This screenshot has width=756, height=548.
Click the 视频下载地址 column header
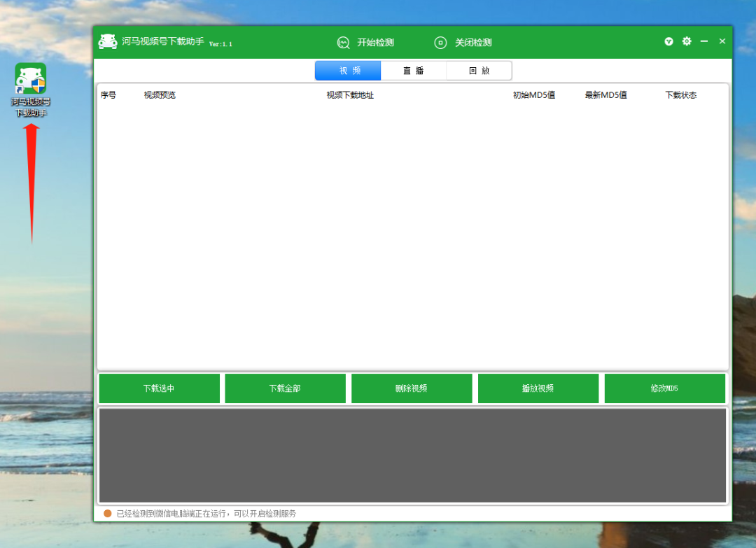(350, 95)
